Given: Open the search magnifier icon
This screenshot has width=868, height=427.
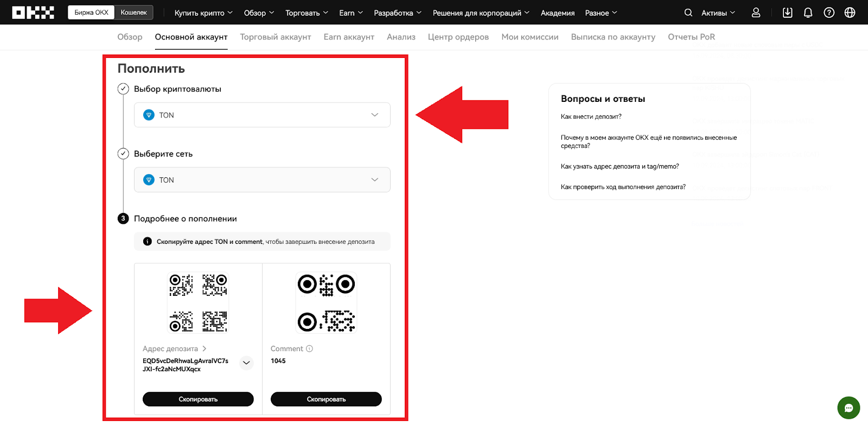Looking at the screenshot, I should tap(688, 12).
